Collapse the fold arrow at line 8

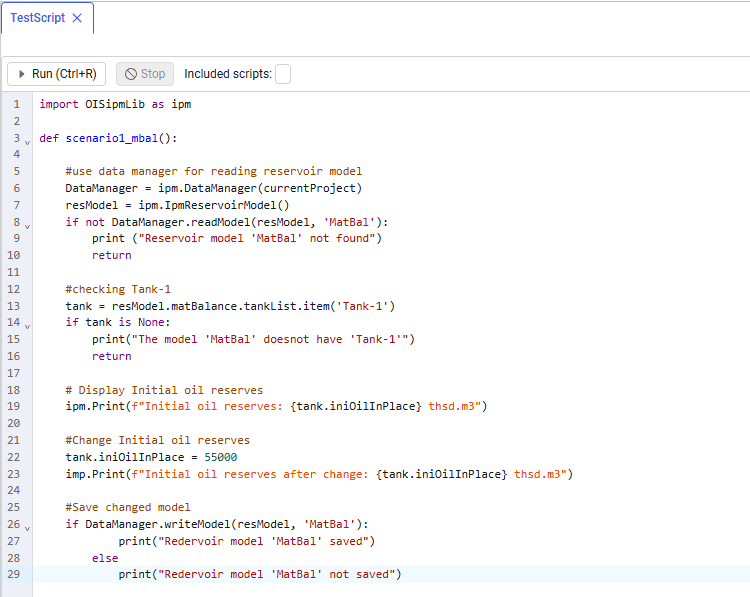[27, 226]
